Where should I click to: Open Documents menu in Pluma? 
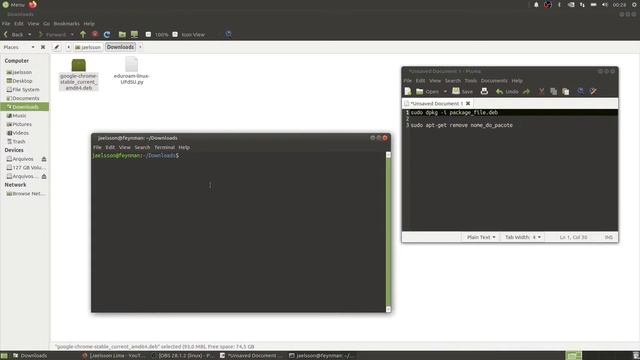(494, 81)
